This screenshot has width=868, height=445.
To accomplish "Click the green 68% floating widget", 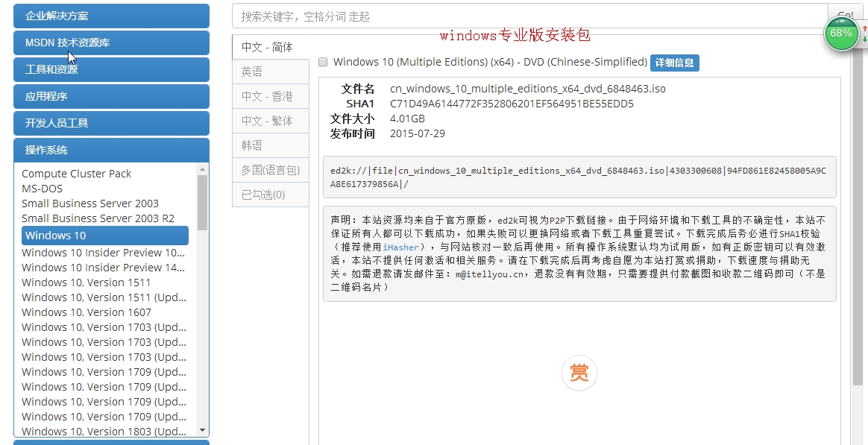I will click(841, 34).
